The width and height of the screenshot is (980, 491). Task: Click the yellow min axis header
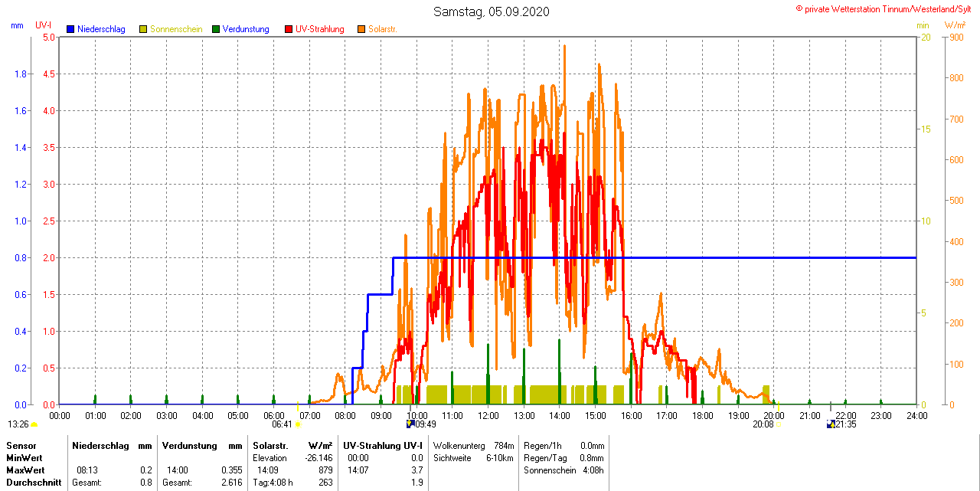tap(923, 25)
